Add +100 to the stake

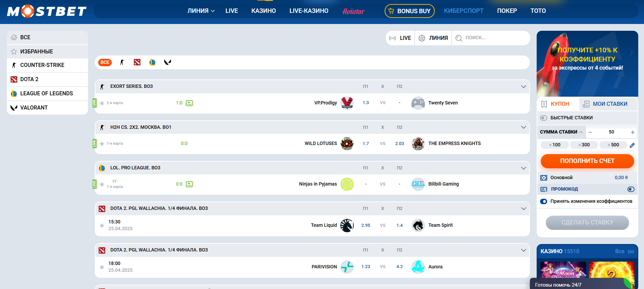click(555, 145)
